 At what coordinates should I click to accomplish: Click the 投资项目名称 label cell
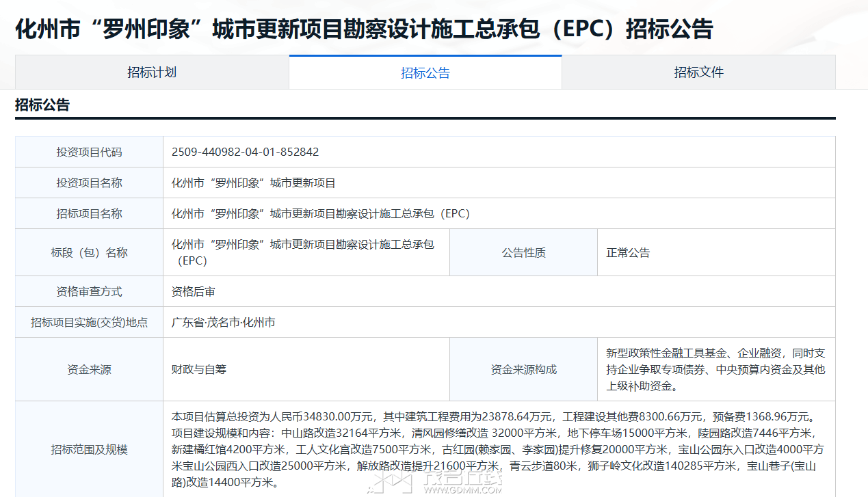coord(89,183)
